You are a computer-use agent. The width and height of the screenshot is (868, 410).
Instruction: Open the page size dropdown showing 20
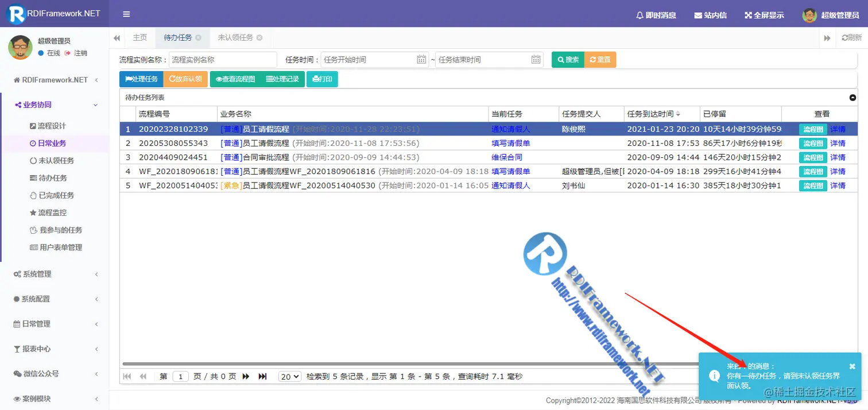click(290, 376)
